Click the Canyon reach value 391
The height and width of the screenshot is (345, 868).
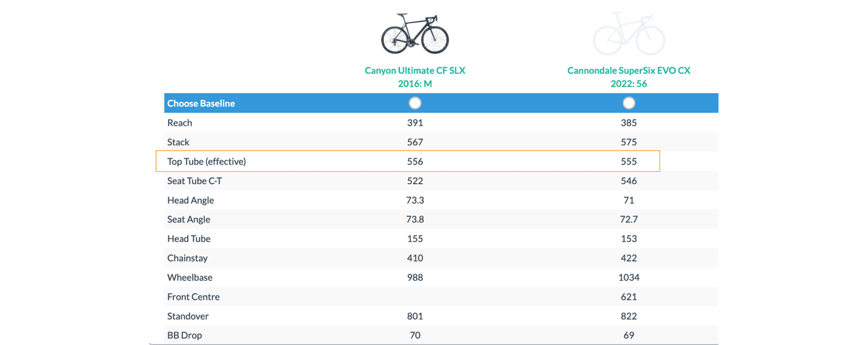coord(415,123)
